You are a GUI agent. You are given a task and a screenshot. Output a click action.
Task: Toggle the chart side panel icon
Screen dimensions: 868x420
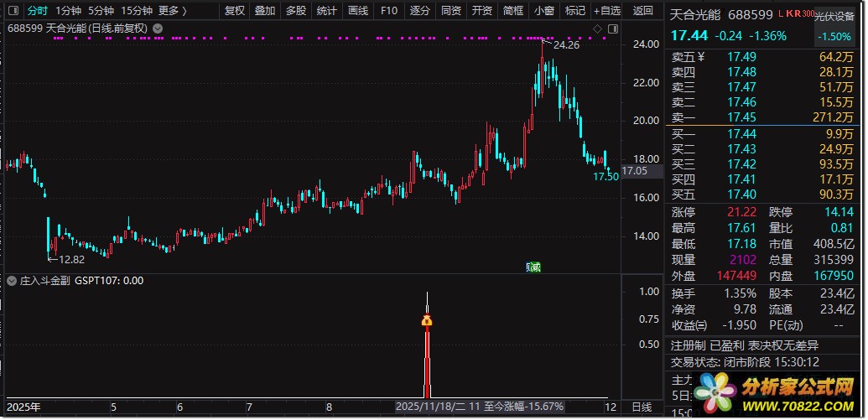[x=613, y=29]
